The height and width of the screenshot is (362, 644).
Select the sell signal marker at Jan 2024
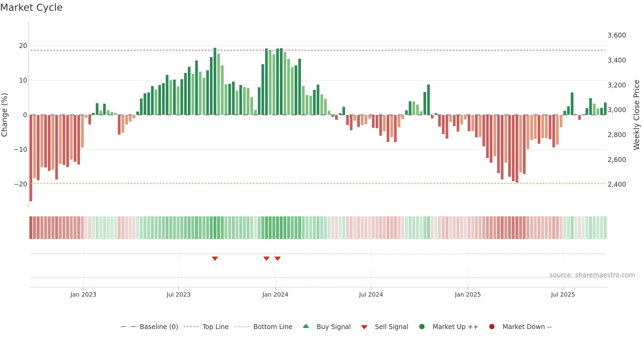pyautogui.click(x=277, y=258)
